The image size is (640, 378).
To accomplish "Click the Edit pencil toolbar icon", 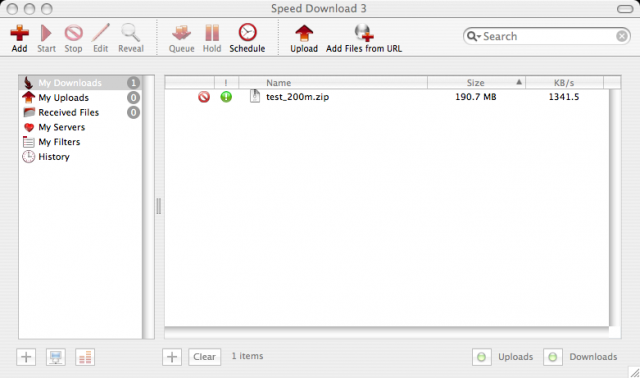I will coord(100,33).
